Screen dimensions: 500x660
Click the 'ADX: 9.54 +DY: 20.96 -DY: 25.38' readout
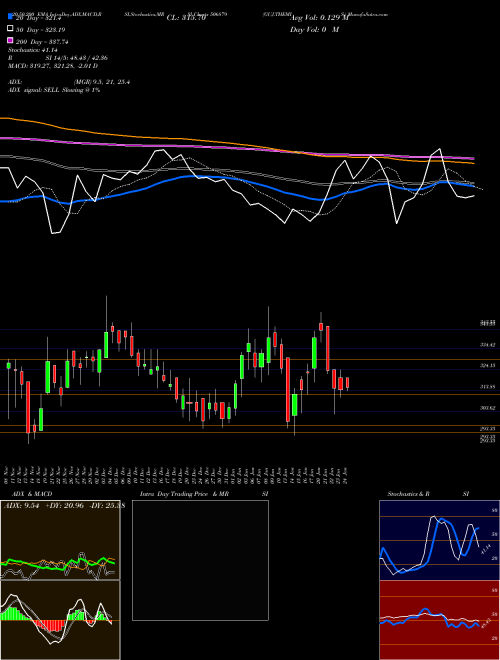pos(64,505)
